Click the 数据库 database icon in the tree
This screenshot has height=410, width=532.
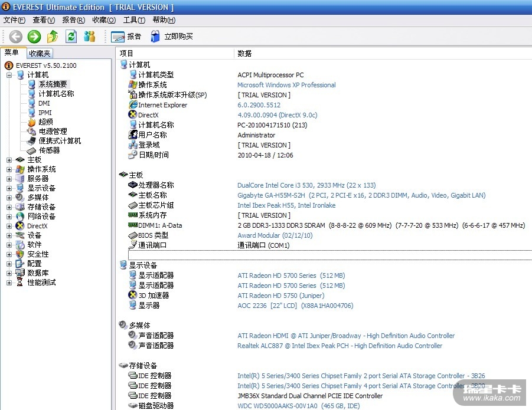pyautogui.click(x=20, y=273)
